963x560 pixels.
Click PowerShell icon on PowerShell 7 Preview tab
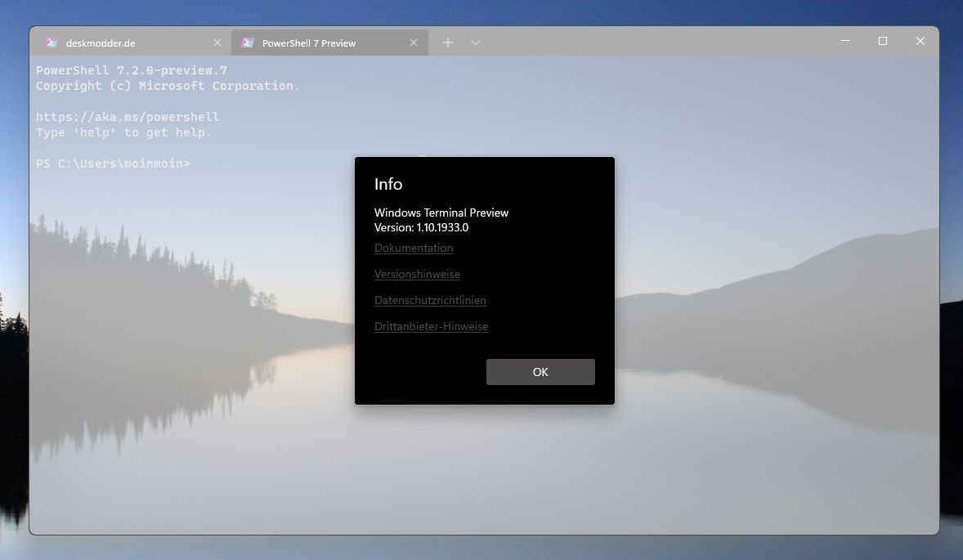248,43
